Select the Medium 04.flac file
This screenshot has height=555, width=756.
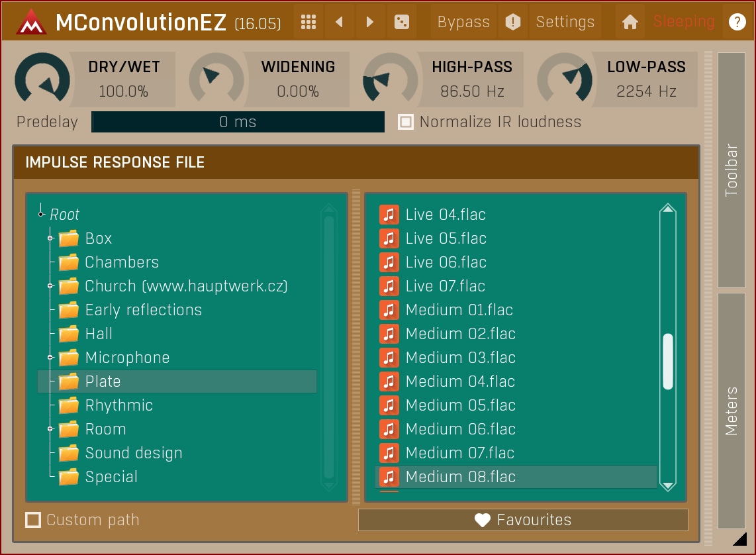[x=516, y=381]
